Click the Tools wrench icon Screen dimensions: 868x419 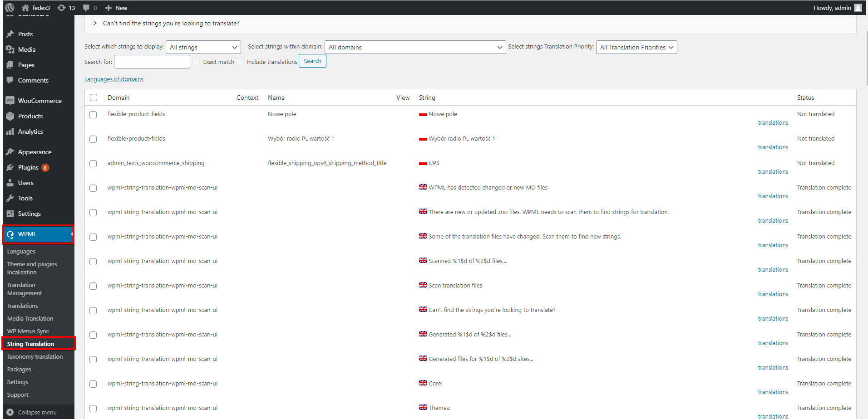pos(10,198)
